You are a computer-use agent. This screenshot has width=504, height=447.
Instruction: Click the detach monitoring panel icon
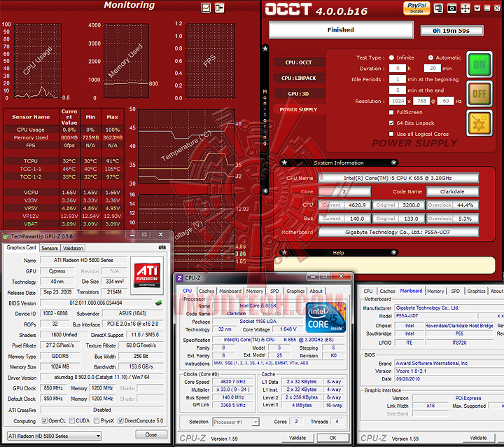[x=220, y=8]
